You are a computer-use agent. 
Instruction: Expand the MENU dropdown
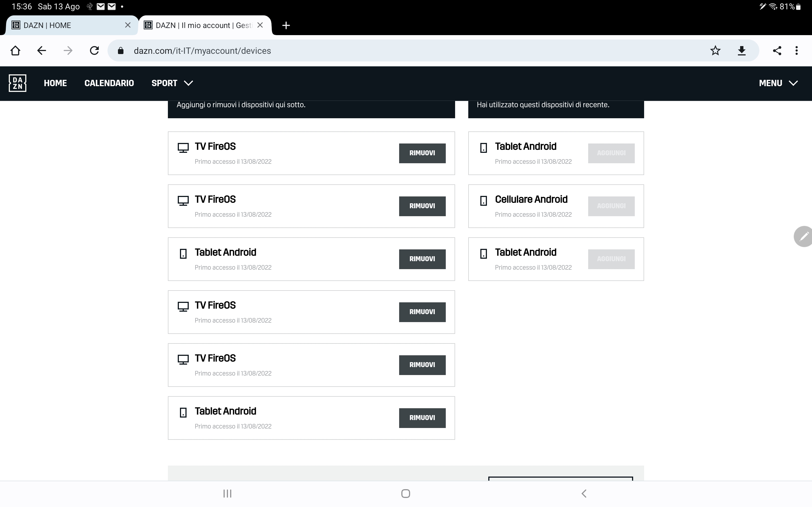(778, 83)
